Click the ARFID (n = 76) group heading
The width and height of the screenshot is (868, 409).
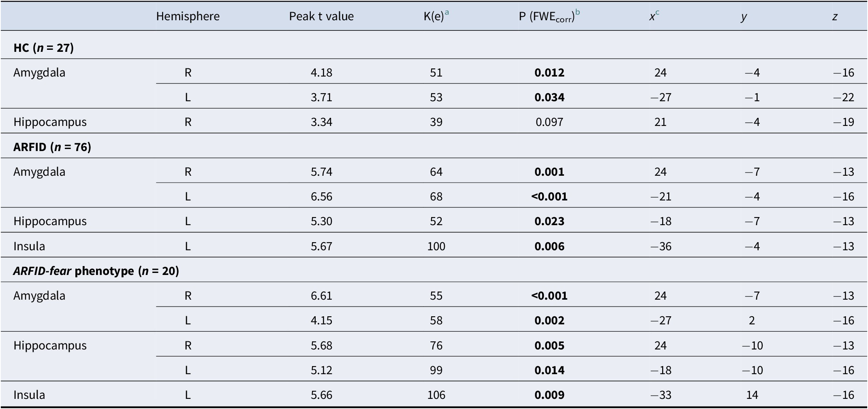click(52, 147)
